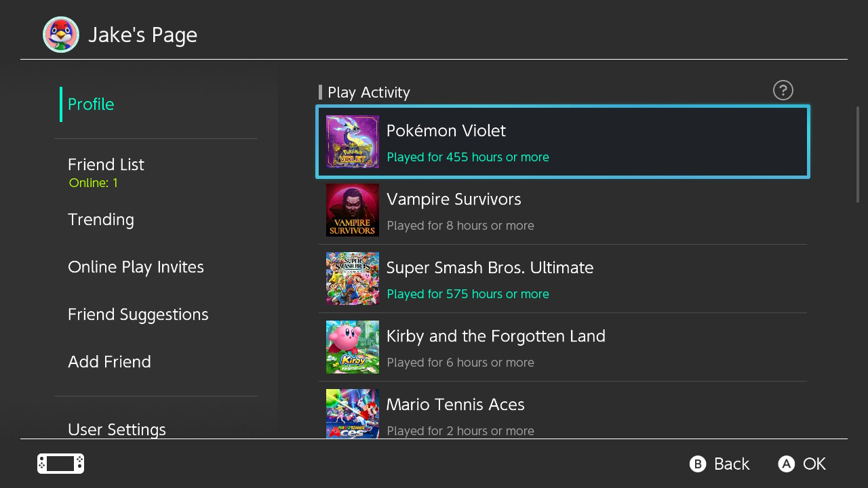Click the Switch console controller icon

[x=60, y=464]
